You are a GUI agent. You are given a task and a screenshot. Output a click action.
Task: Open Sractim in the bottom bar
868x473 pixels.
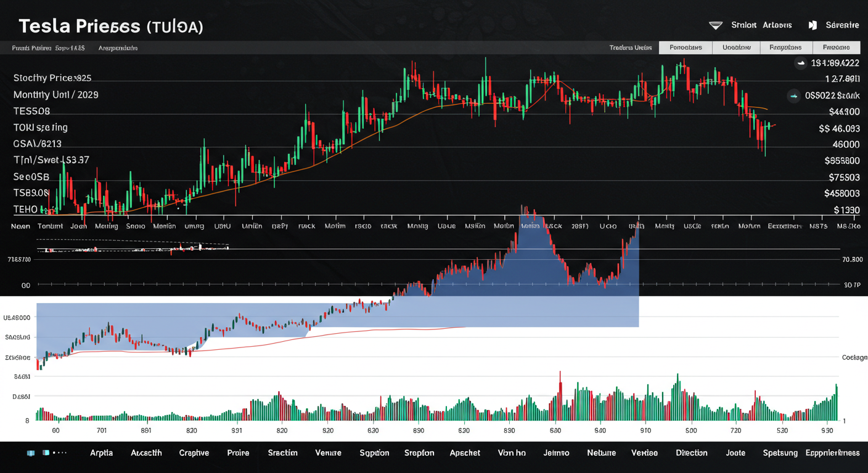click(x=283, y=453)
